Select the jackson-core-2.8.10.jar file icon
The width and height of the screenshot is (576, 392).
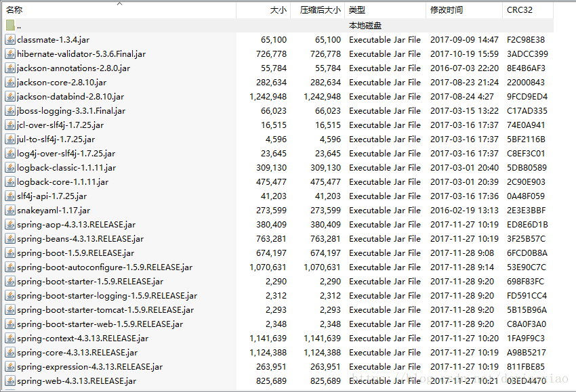10,82
